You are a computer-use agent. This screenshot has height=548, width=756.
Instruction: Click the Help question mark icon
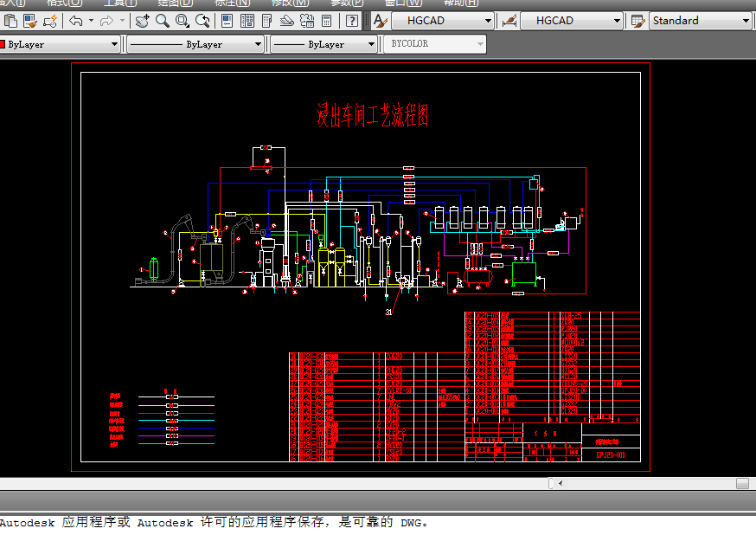pos(352,21)
